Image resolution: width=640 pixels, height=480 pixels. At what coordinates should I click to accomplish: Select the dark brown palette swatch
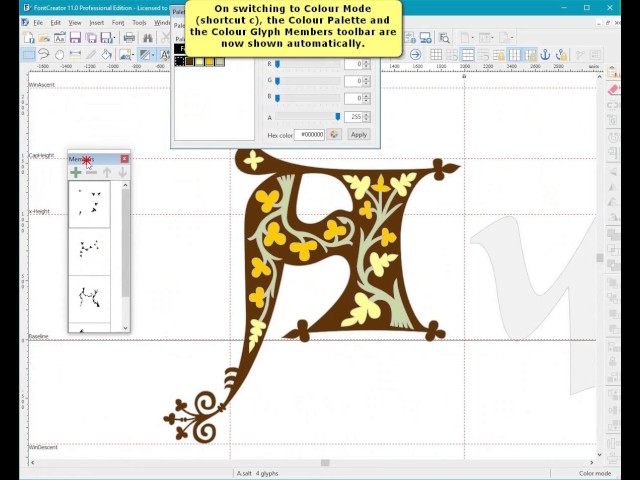[x=189, y=61]
